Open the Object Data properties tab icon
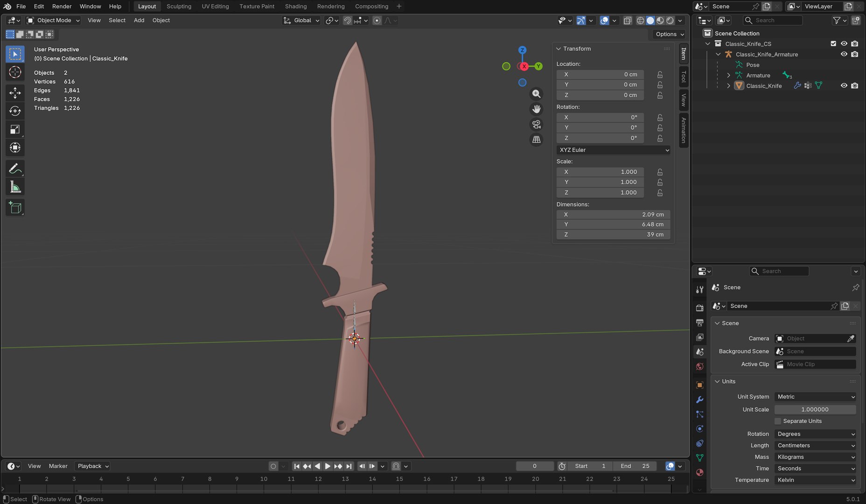This screenshot has height=504, width=866. click(x=699, y=458)
